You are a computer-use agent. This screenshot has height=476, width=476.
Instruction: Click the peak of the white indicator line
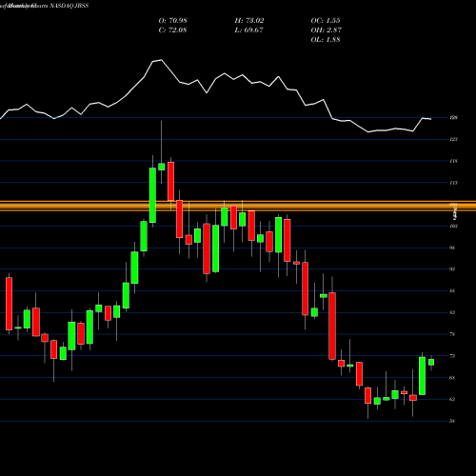pos(161,60)
